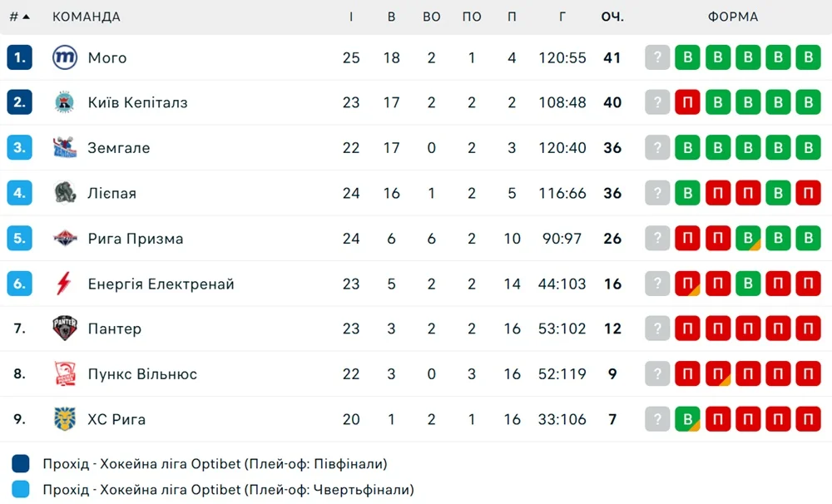832x504 pixels.
Task: Click the light blue Чвертьфінали legend swatch
Action: pyautogui.click(x=22, y=490)
